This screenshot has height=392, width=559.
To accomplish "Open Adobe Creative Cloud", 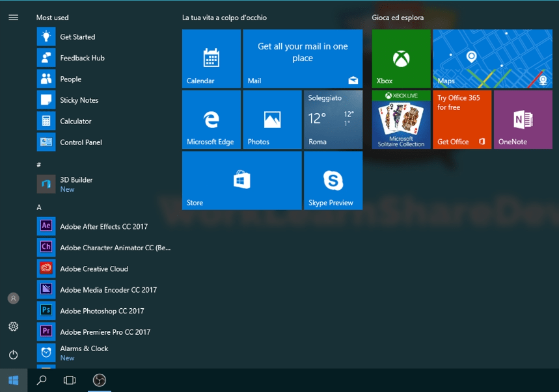I will point(104,268).
